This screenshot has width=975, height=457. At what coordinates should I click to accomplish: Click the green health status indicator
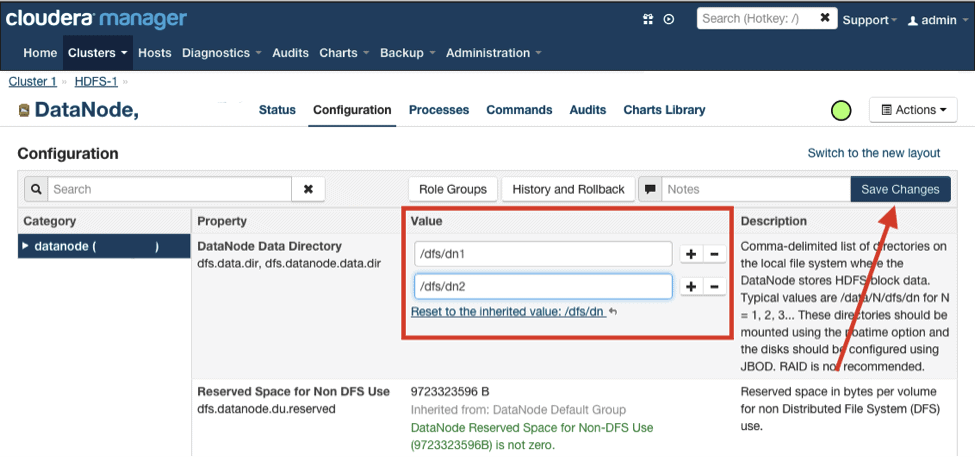(841, 110)
